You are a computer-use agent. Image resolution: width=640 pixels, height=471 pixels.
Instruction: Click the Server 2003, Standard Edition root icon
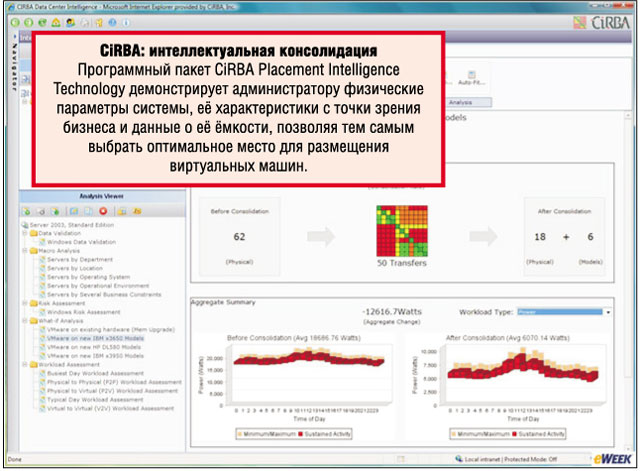coord(25,225)
